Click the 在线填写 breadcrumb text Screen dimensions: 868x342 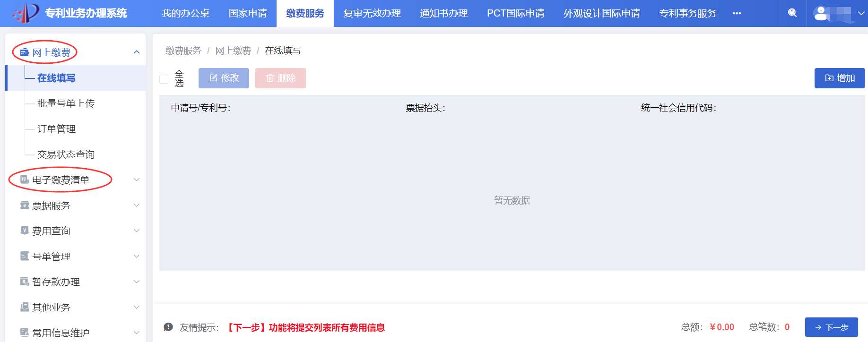pyautogui.click(x=283, y=51)
